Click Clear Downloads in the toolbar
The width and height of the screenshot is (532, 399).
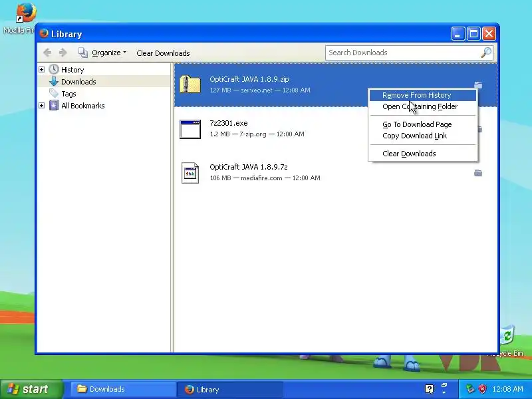click(163, 53)
